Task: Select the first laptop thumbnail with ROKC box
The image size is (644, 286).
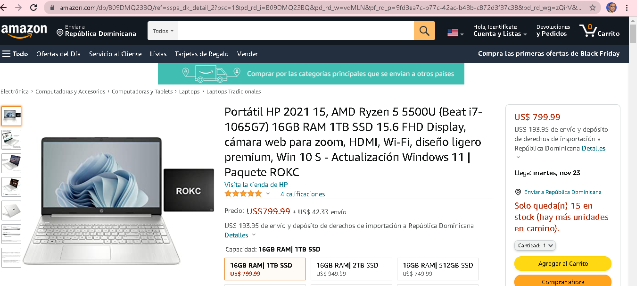Action: point(11,116)
